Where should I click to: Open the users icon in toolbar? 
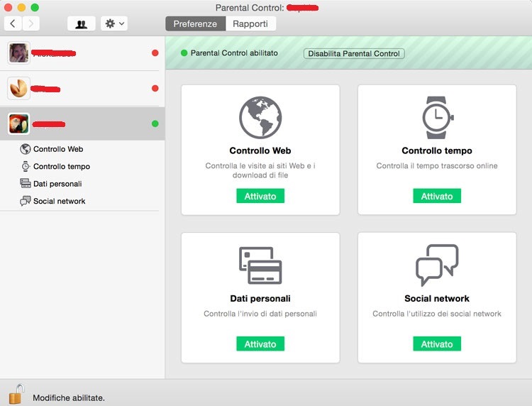[x=81, y=23]
